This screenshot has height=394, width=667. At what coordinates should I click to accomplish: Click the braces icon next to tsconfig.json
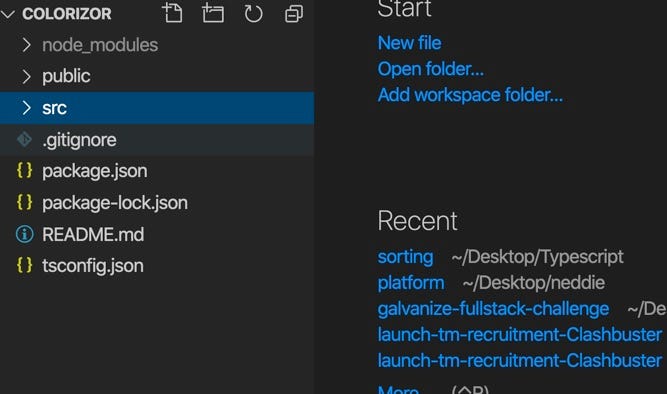pyautogui.click(x=24, y=265)
